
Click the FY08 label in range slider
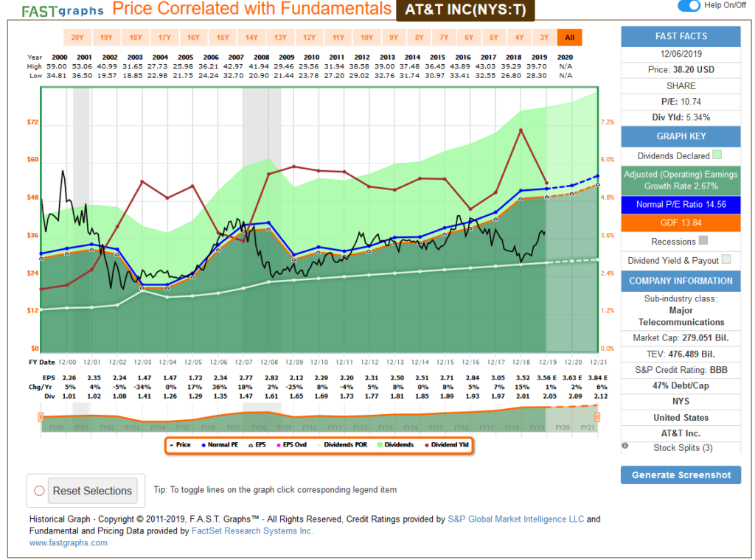click(x=259, y=427)
